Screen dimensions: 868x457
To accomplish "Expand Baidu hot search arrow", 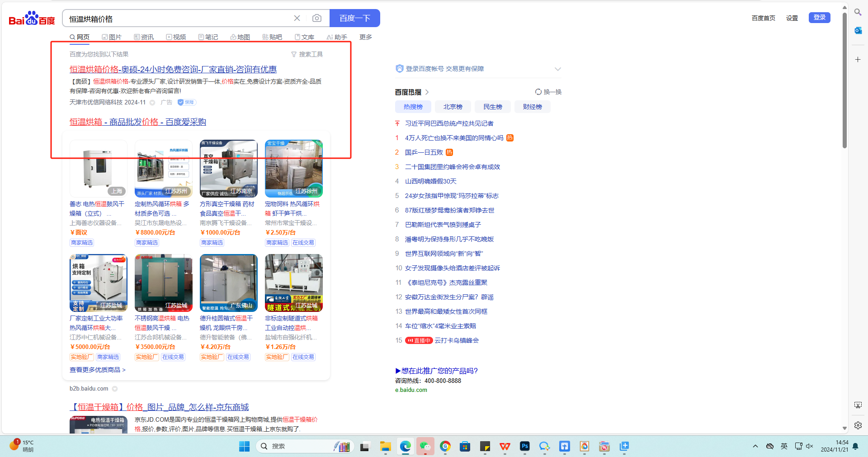I will click(x=427, y=92).
